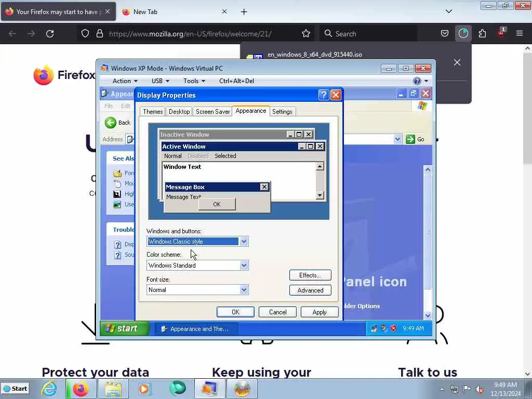
Task: Click the XP network tray icon
Action: point(374,328)
